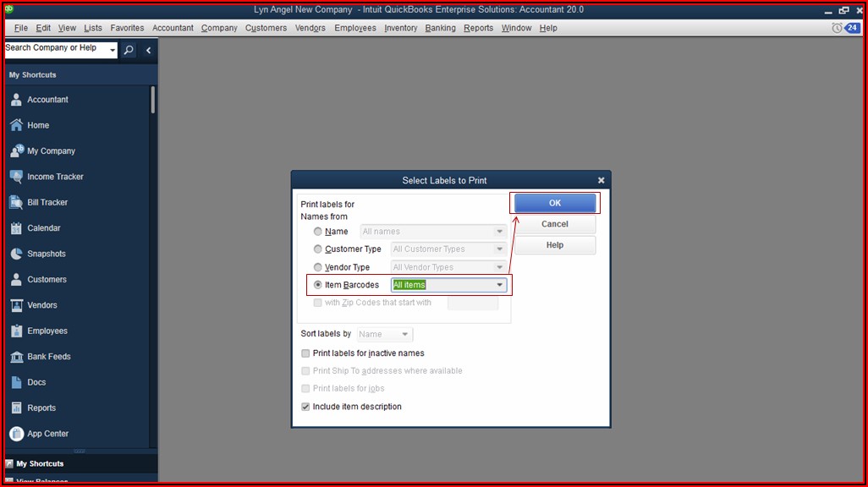Open the Help menu
Viewport: 868px width, 487px height.
pos(548,28)
